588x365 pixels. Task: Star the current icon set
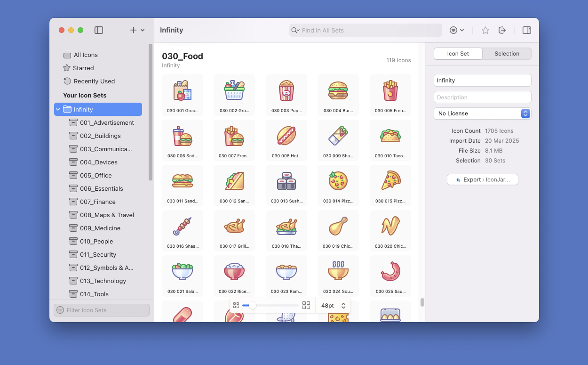[x=485, y=30]
